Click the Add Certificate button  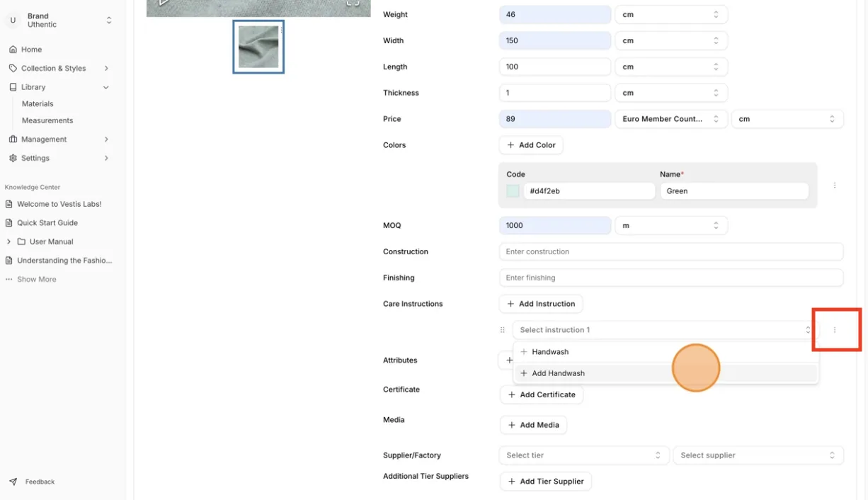(x=542, y=394)
